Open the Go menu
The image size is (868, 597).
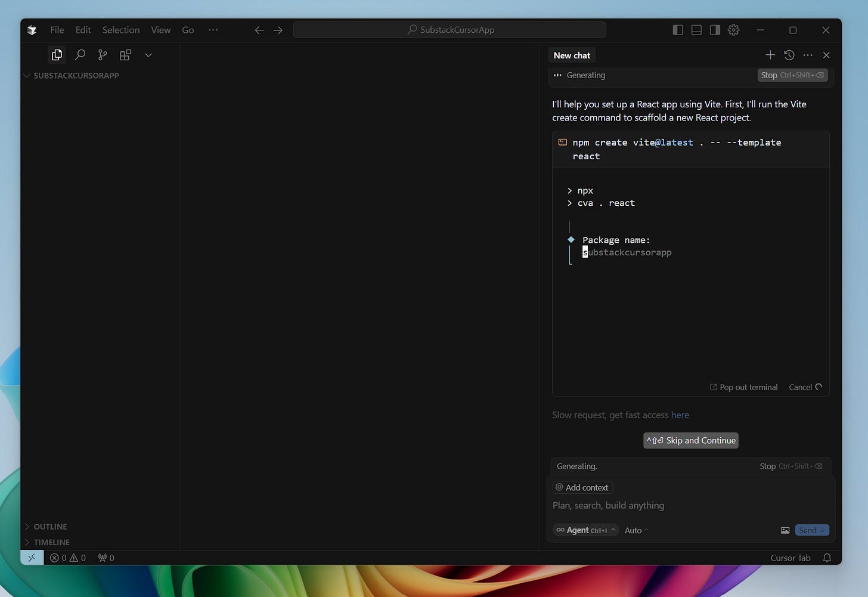point(188,30)
